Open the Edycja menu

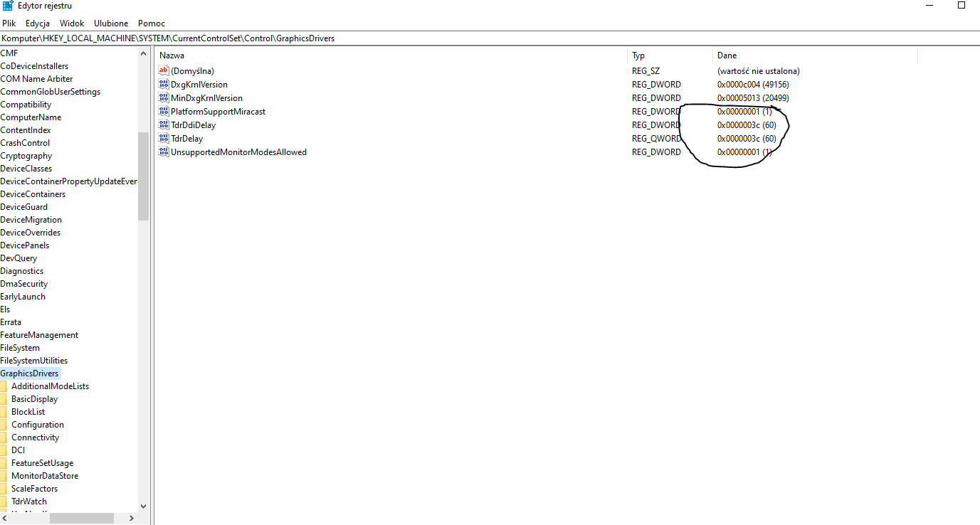(x=37, y=23)
